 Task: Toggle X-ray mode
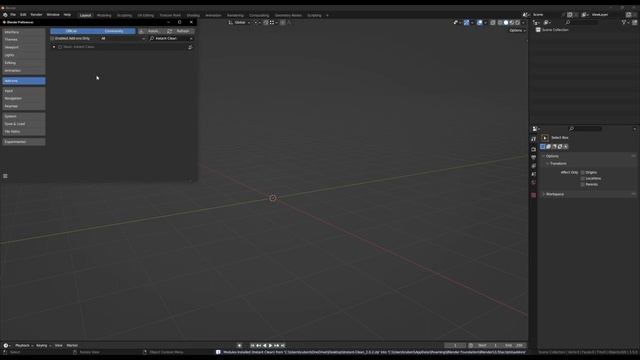point(493,22)
